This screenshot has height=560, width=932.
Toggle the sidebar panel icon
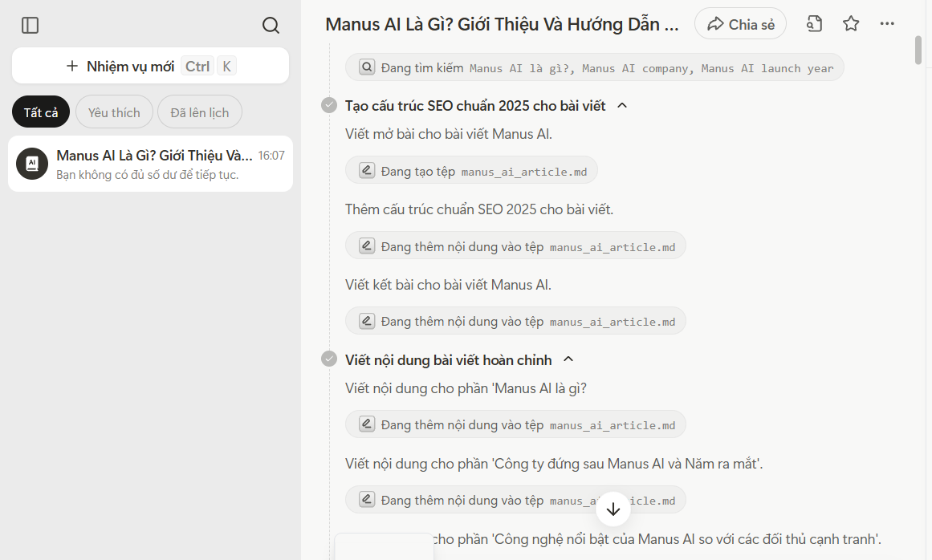[x=30, y=26]
